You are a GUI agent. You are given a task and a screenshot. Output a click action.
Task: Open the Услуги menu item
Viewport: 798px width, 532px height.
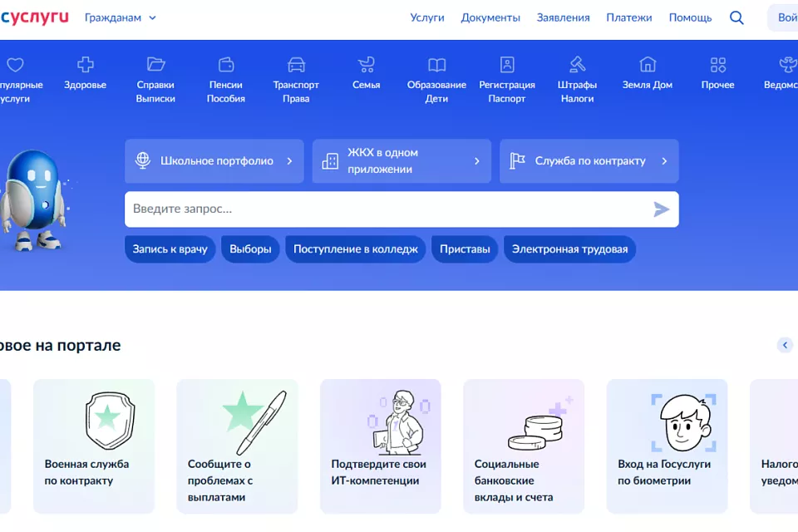[427, 17]
